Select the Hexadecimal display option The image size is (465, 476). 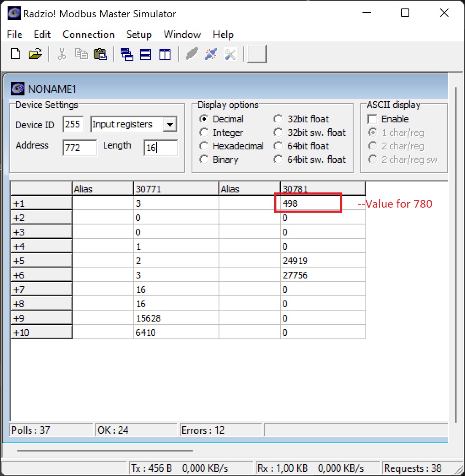coord(204,146)
